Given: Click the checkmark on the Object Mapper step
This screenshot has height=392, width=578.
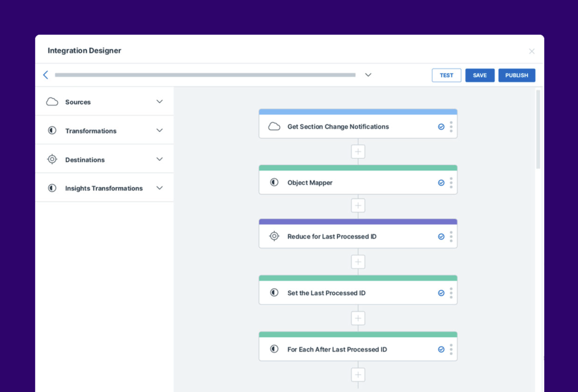Looking at the screenshot, I should click(441, 183).
